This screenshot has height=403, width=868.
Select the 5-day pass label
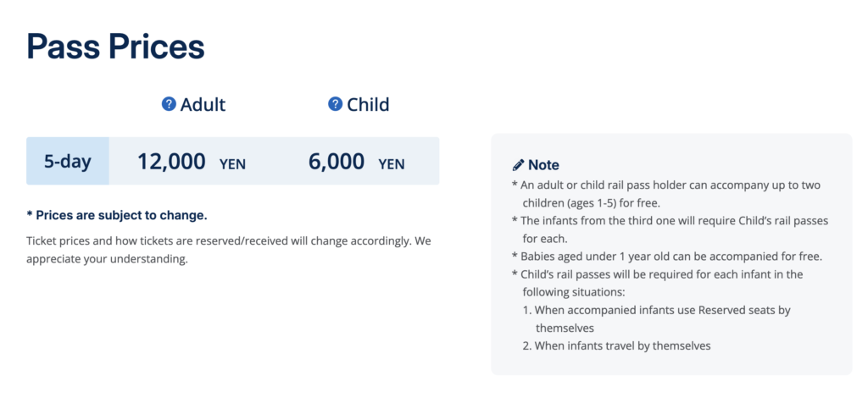(68, 162)
